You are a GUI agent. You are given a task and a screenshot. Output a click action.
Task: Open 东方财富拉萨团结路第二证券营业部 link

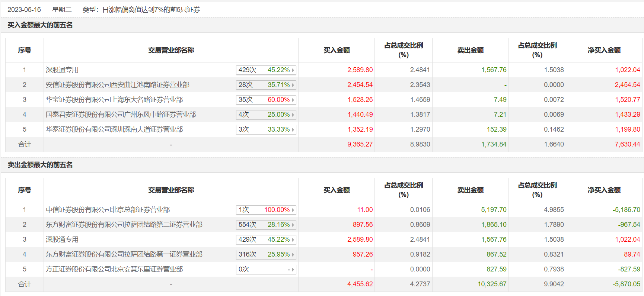[x=124, y=225]
